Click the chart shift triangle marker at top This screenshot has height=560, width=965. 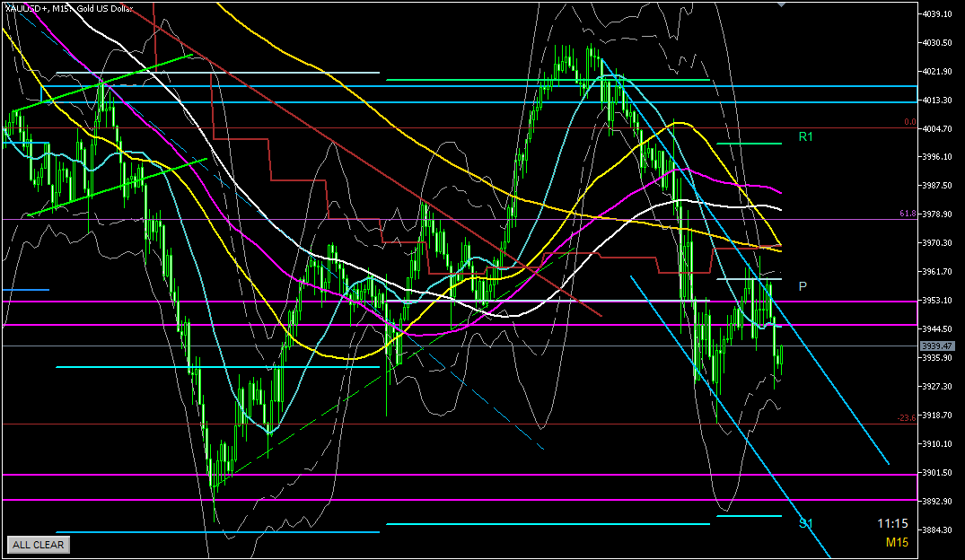click(x=781, y=4)
